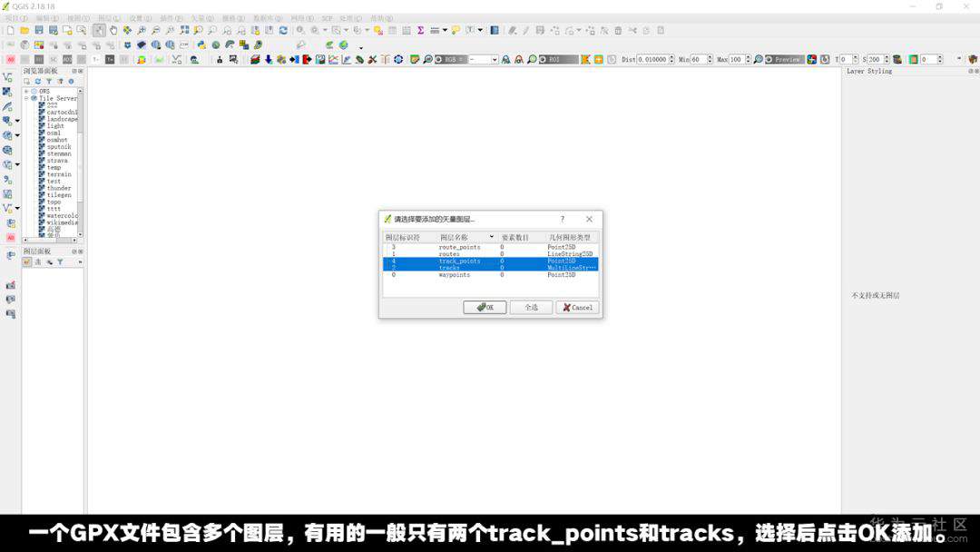
Task: Select osmhot tile server entry
Action: 56,140
